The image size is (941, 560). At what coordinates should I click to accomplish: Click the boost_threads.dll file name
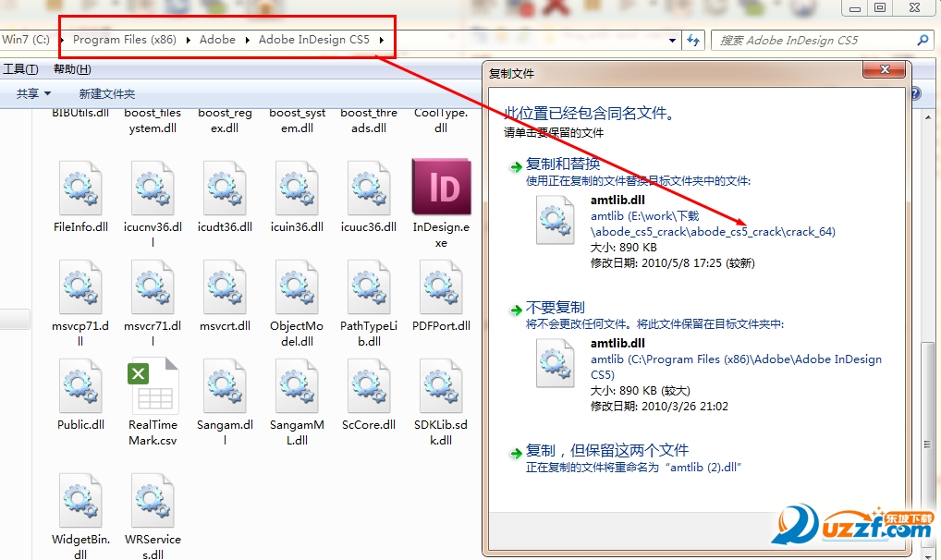(369, 120)
